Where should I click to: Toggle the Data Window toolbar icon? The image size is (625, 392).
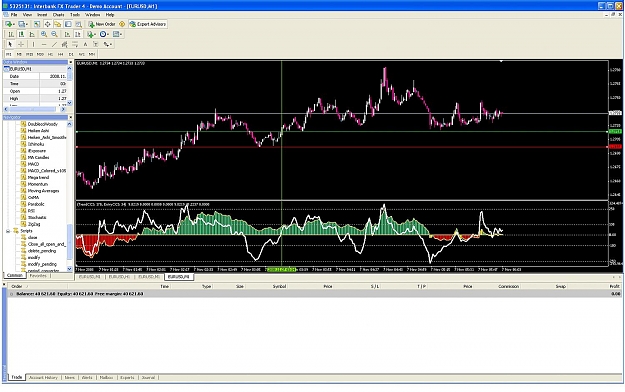pos(47,24)
